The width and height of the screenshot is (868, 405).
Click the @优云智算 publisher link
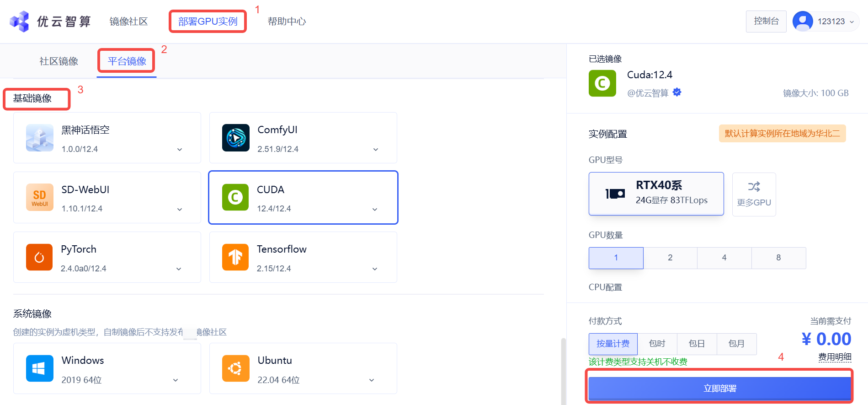648,93
